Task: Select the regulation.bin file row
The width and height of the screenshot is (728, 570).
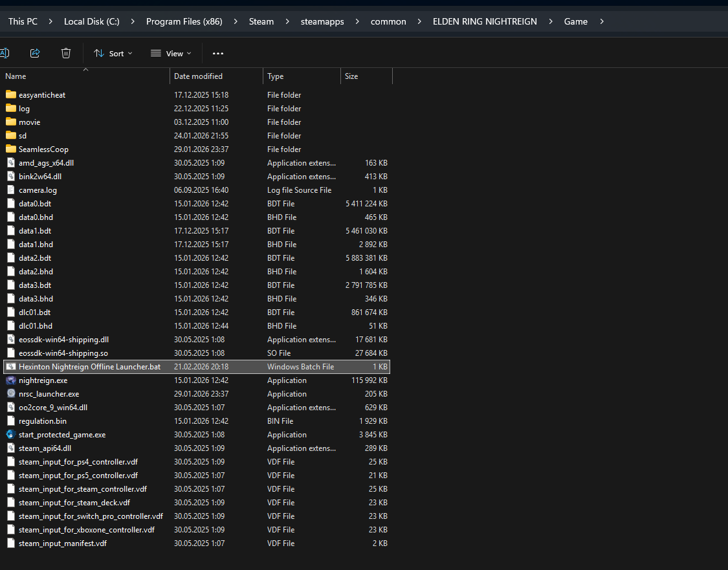Action: click(42, 421)
